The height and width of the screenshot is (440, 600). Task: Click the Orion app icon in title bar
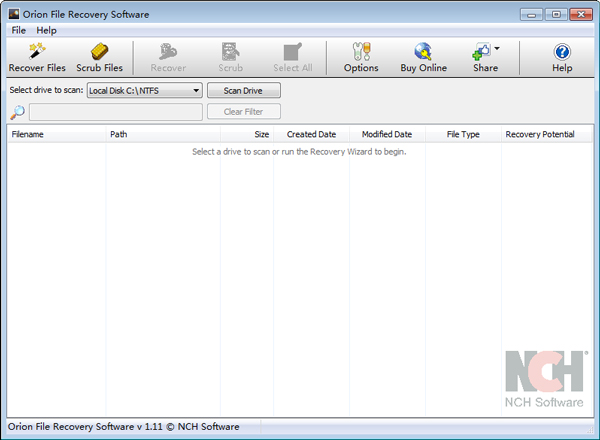(x=14, y=14)
